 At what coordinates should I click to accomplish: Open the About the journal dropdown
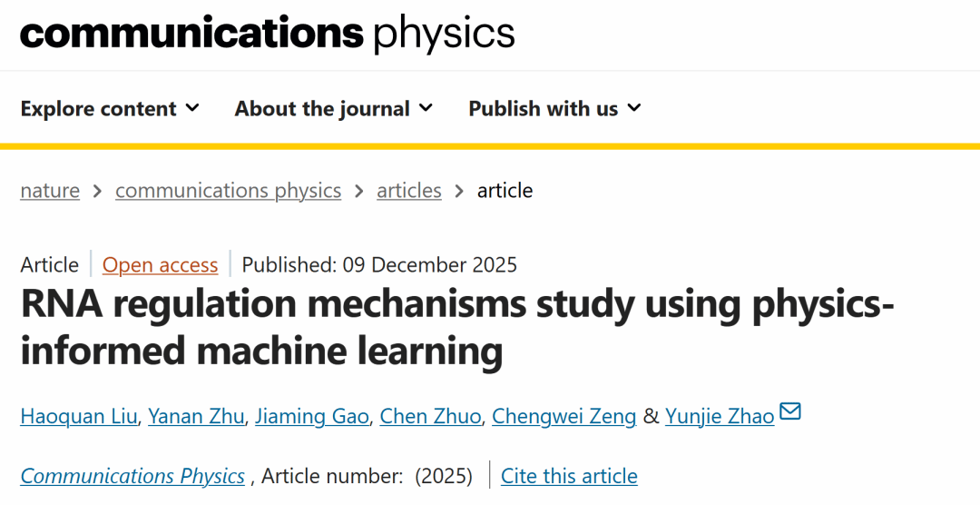tap(333, 109)
